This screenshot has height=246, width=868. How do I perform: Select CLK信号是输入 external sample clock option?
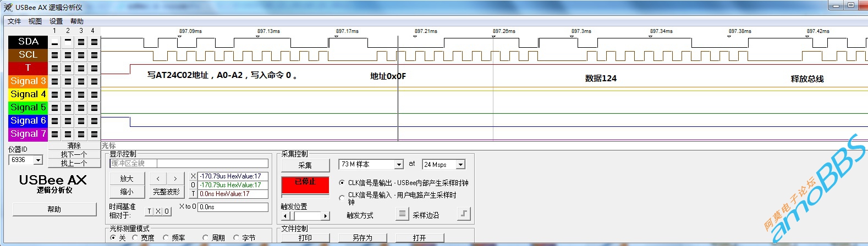(x=398, y=198)
